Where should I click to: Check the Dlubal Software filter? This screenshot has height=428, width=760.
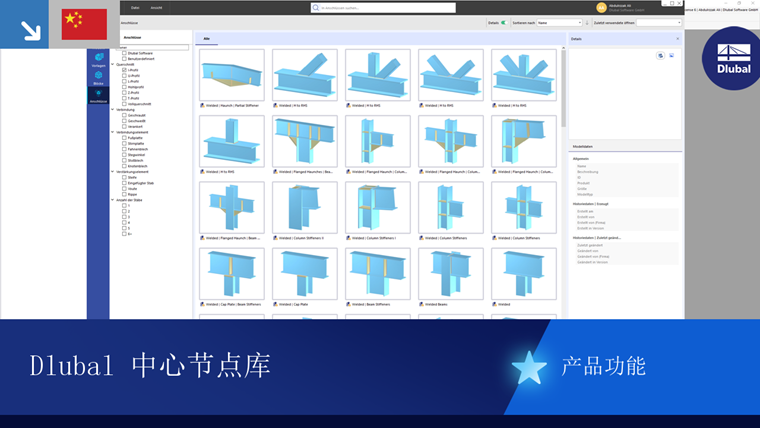(124, 53)
